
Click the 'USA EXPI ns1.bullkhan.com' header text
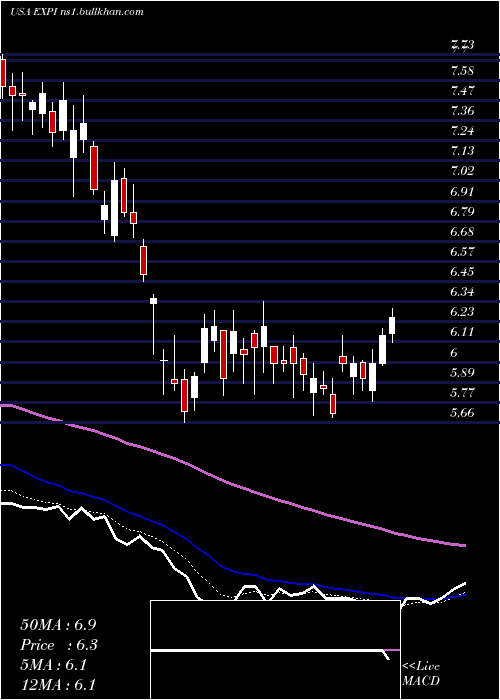click(x=77, y=12)
